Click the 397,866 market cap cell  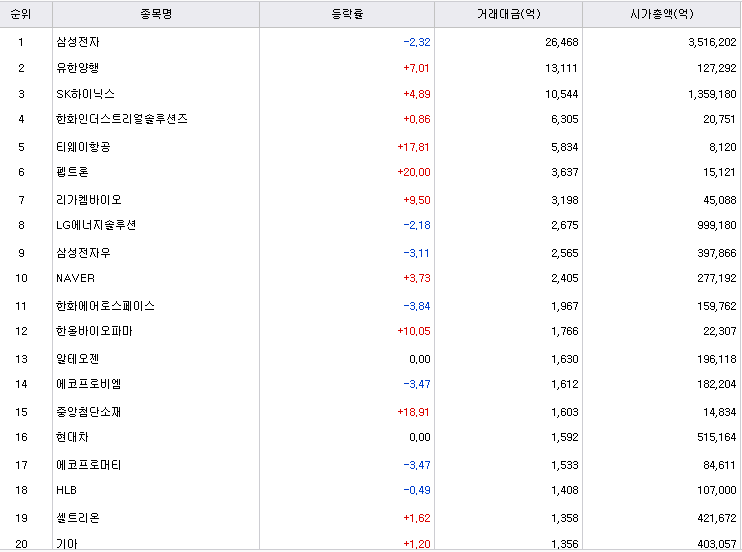pos(717,253)
